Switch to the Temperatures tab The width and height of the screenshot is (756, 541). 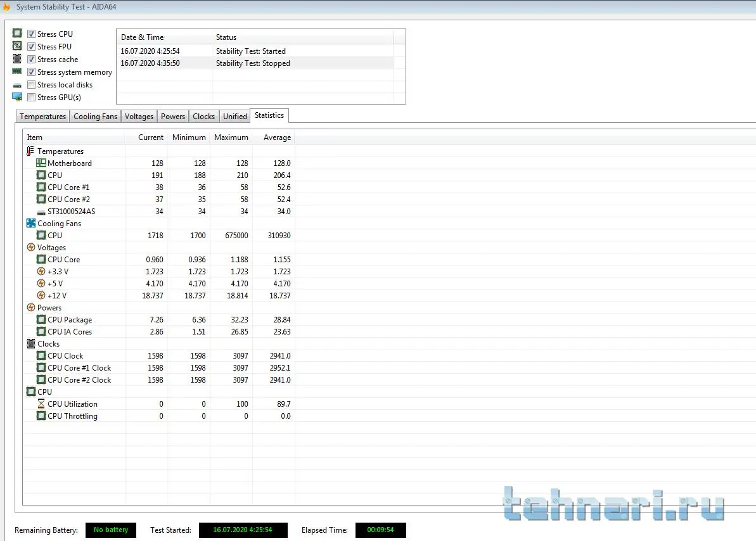[42, 117]
